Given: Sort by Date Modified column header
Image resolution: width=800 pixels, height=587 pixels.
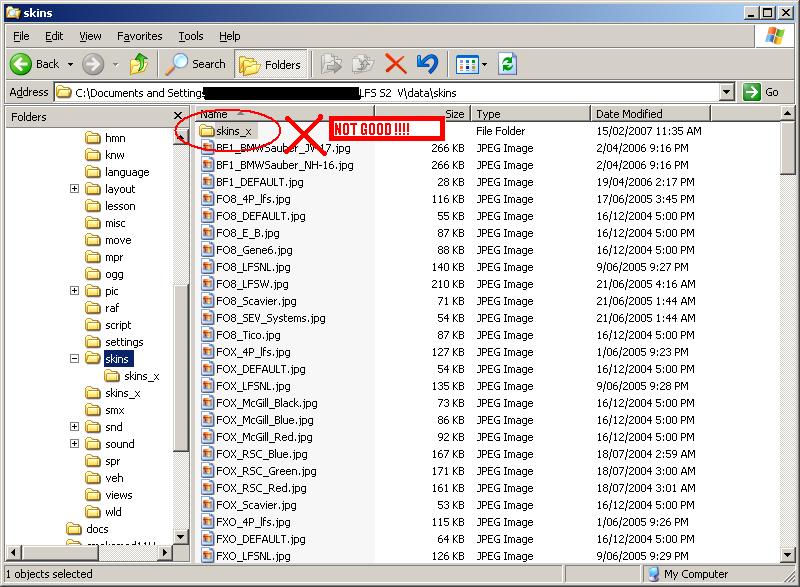Looking at the screenshot, I should coord(649,114).
